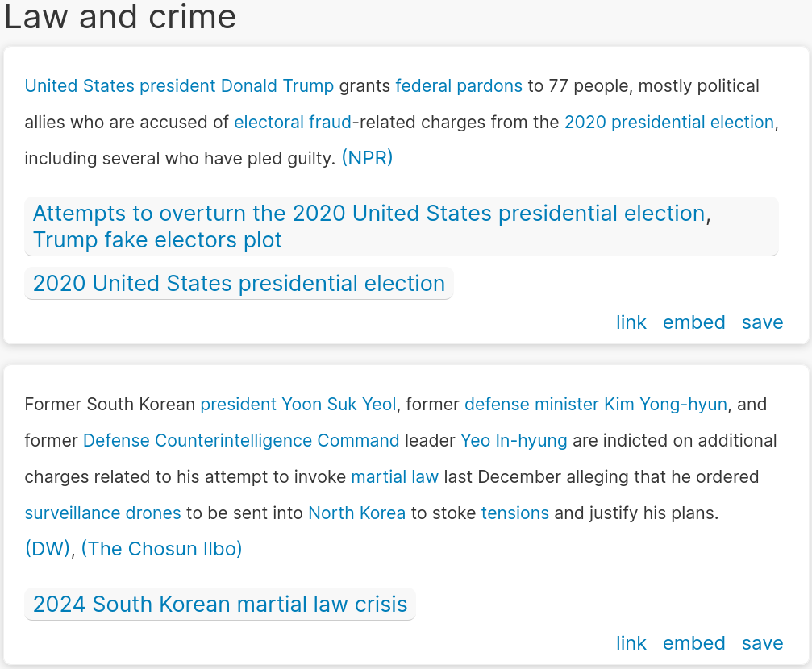
Task: Open the Defense Counterintelligence Command link
Action: tap(239, 440)
